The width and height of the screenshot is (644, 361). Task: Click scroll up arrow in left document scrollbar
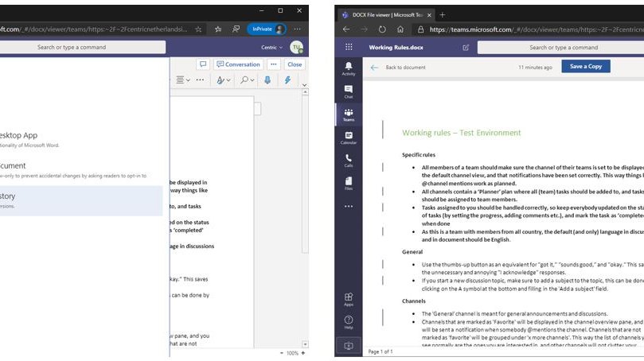pos(305,92)
